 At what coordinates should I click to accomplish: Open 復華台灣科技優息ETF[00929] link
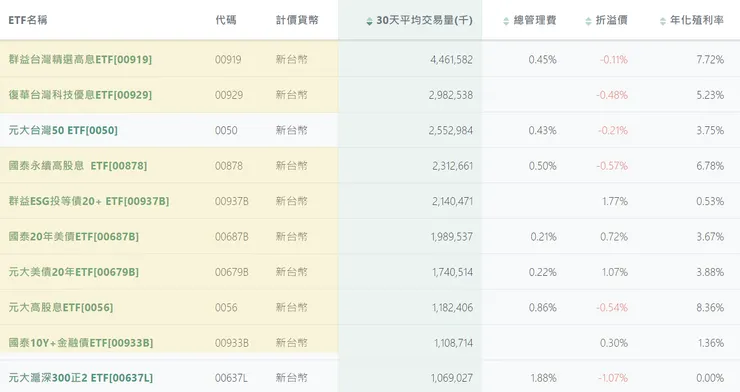80,95
